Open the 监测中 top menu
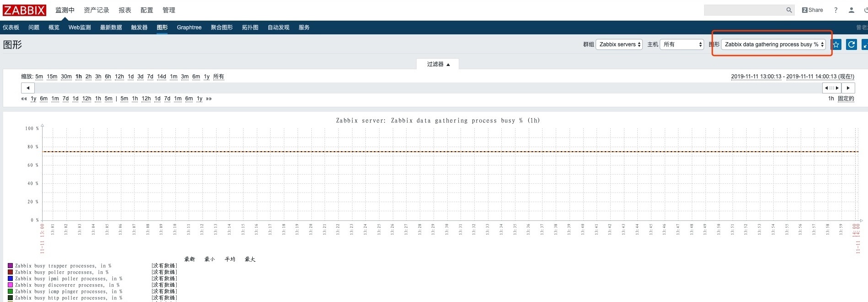This screenshot has width=868, height=302. (65, 10)
